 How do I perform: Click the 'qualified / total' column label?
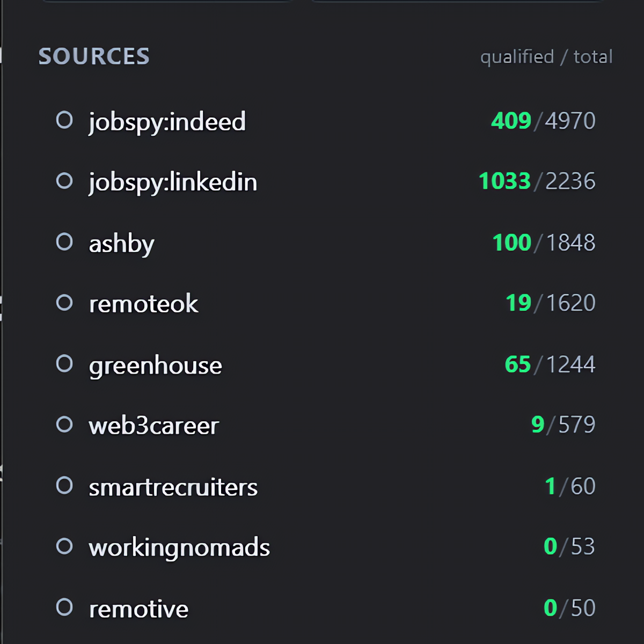point(546,57)
